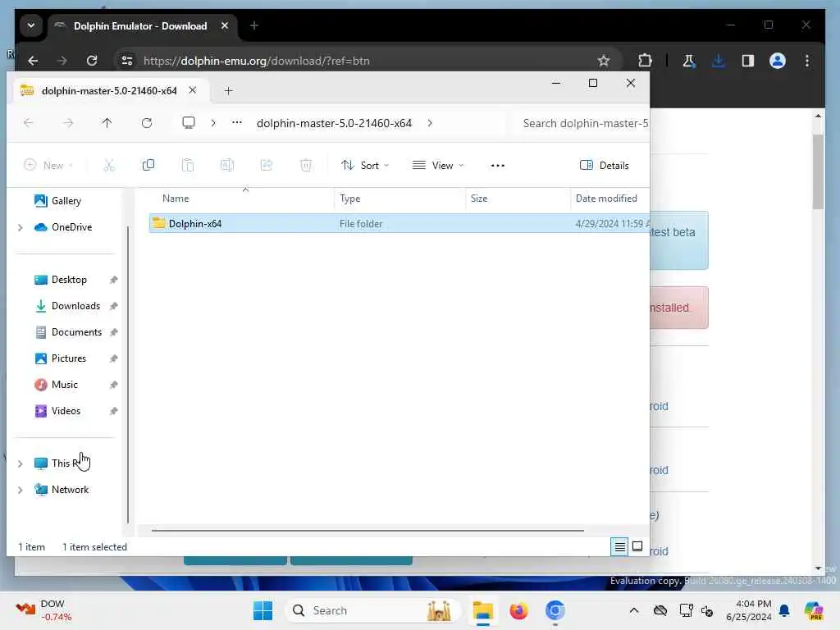The image size is (840, 630).
Task: Add a new File Explorer tab
Action: pos(229,91)
